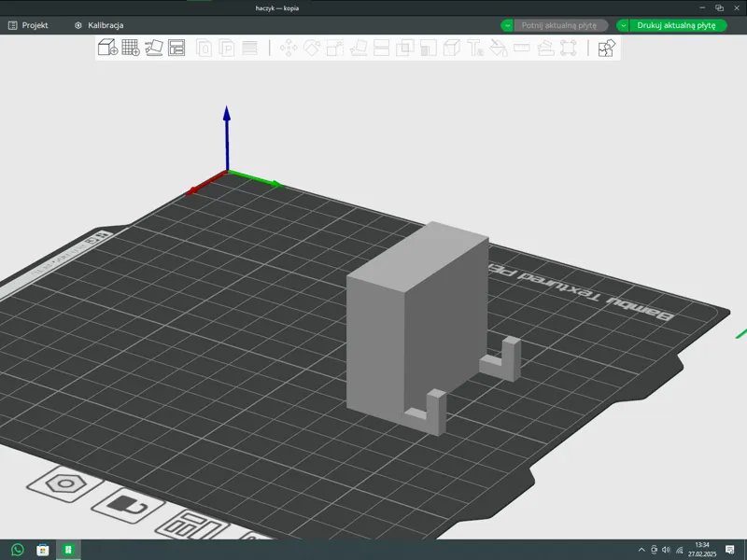Click the Add object cube icon
Viewport: 747px width, 560px height.
coord(107,48)
